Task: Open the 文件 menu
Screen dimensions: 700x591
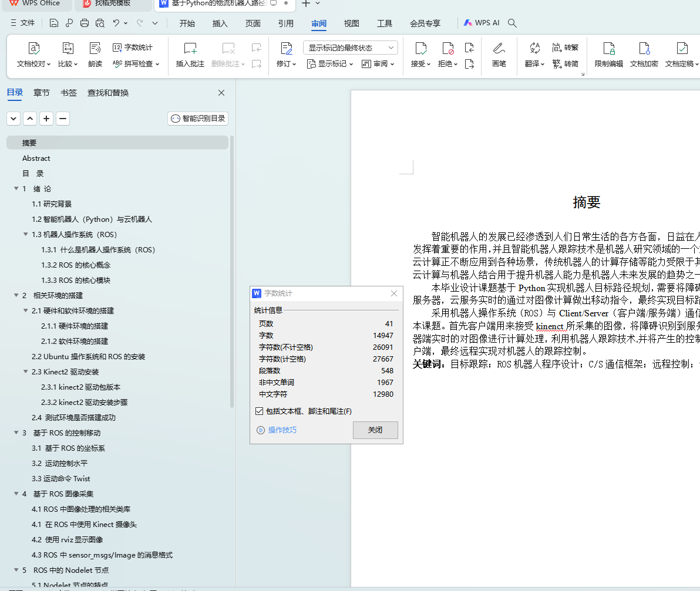Action: click(23, 23)
